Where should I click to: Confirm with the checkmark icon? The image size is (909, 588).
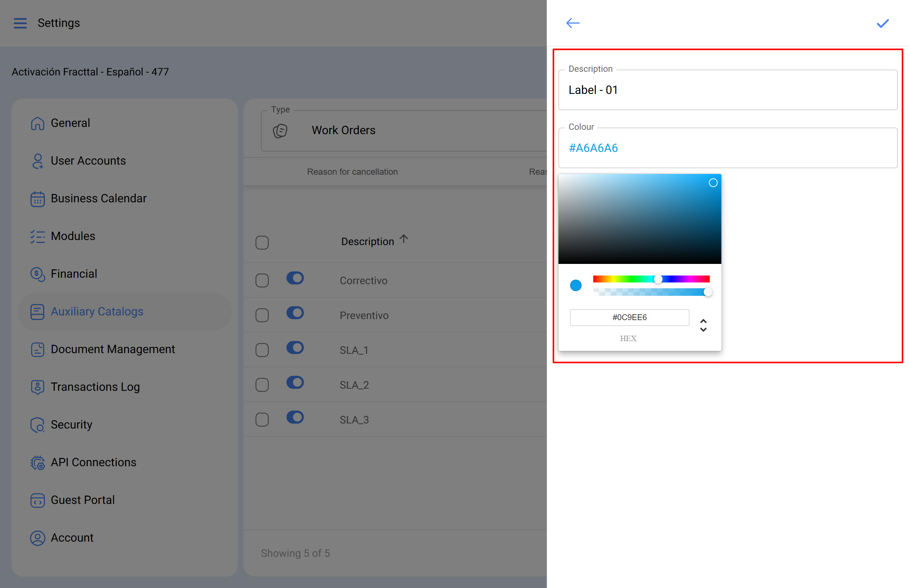coord(882,24)
